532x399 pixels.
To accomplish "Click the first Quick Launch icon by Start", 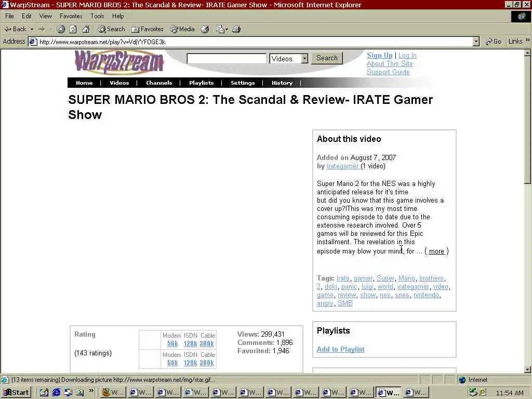I will click(44, 392).
